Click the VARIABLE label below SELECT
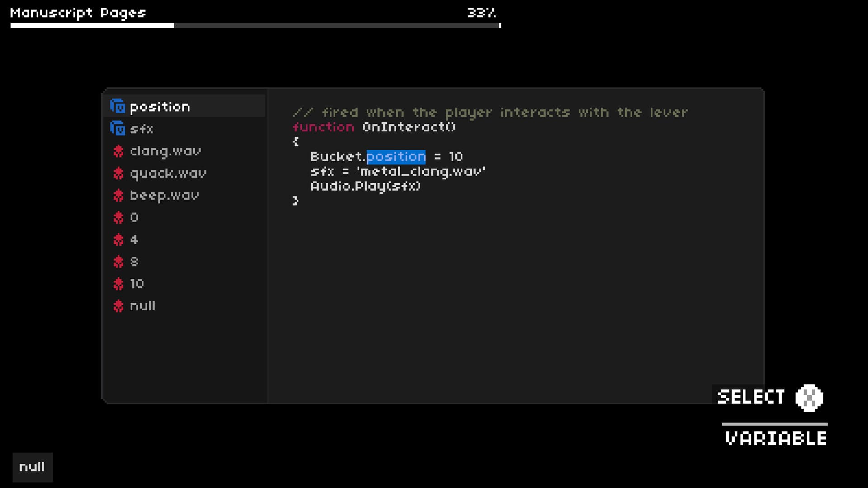 tap(776, 438)
